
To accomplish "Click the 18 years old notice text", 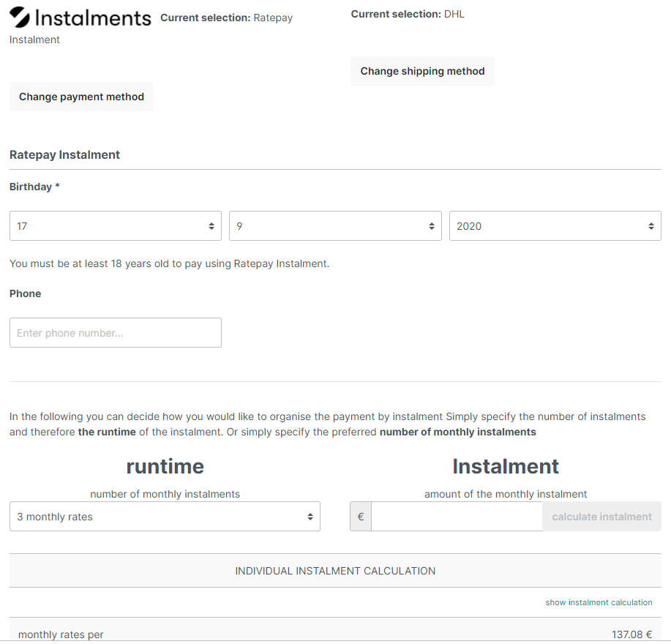I will pyautogui.click(x=170, y=263).
